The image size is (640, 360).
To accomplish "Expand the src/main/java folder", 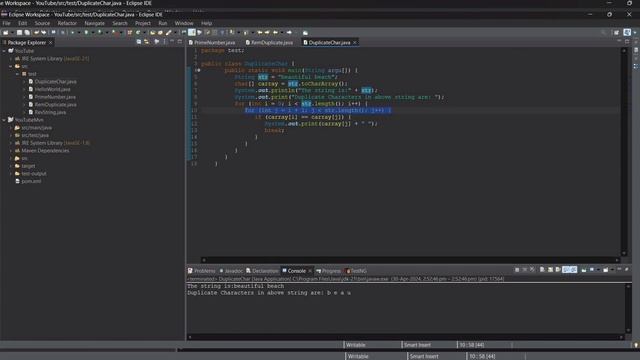I will click(11, 128).
